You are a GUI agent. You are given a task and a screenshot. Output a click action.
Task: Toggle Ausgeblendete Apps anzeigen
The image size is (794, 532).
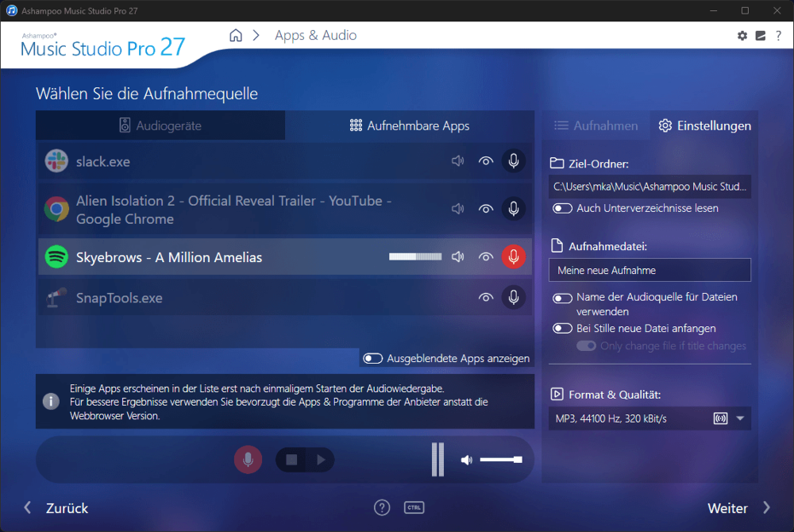coord(372,358)
